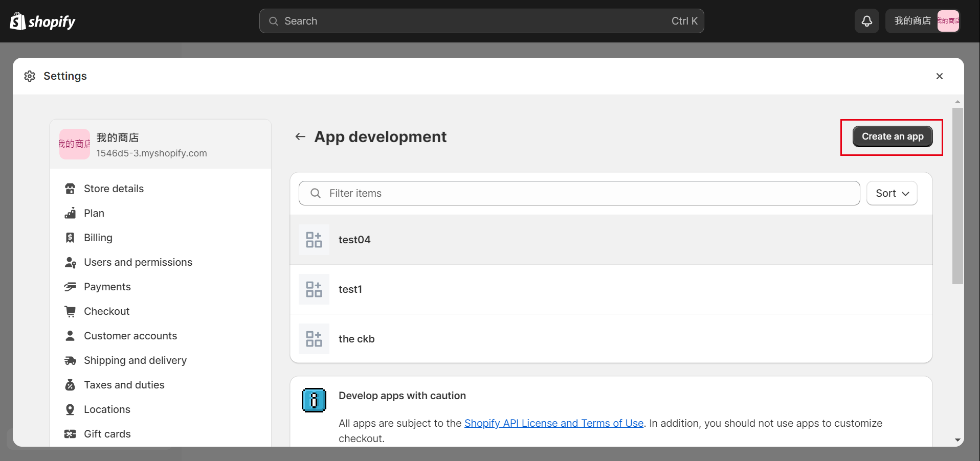This screenshot has width=980, height=461.
Task: Click the pink store avatar in the top bar
Action: (948, 21)
